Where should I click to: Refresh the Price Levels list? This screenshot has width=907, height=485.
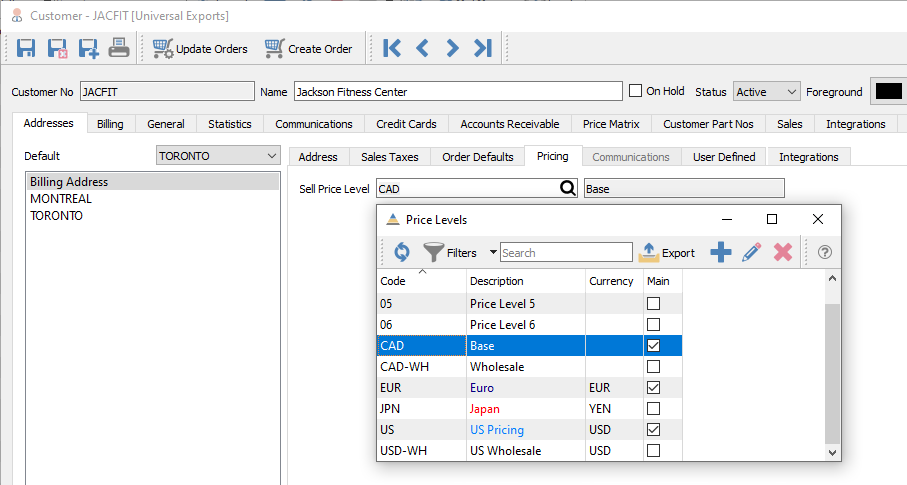click(x=401, y=253)
